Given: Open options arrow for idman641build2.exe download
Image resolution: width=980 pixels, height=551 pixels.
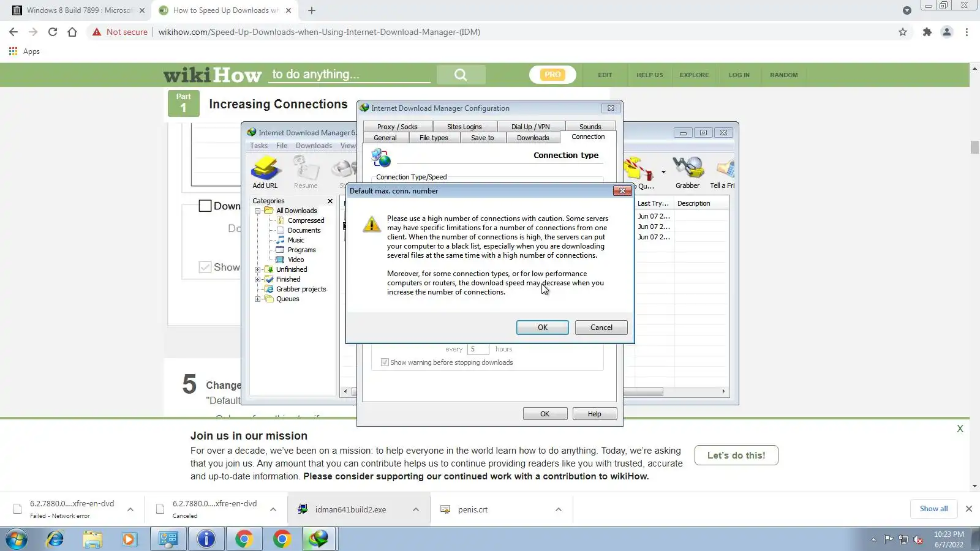Looking at the screenshot, I should click(416, 509).
